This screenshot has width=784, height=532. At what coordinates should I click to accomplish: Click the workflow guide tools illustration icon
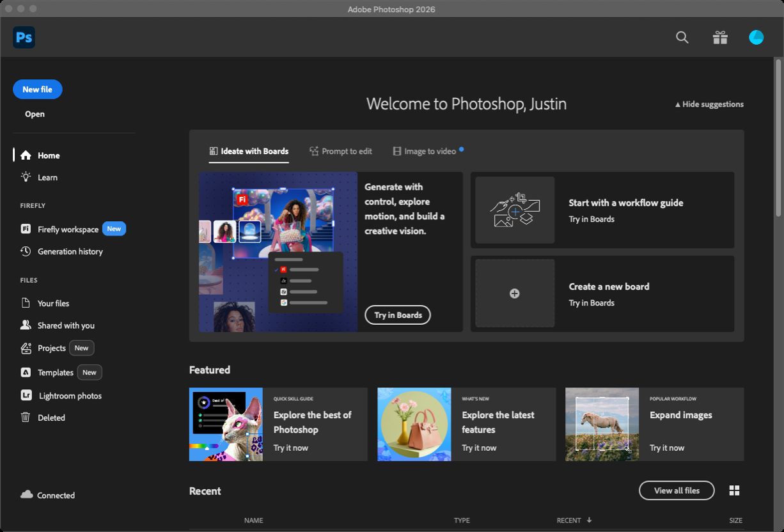515,210
